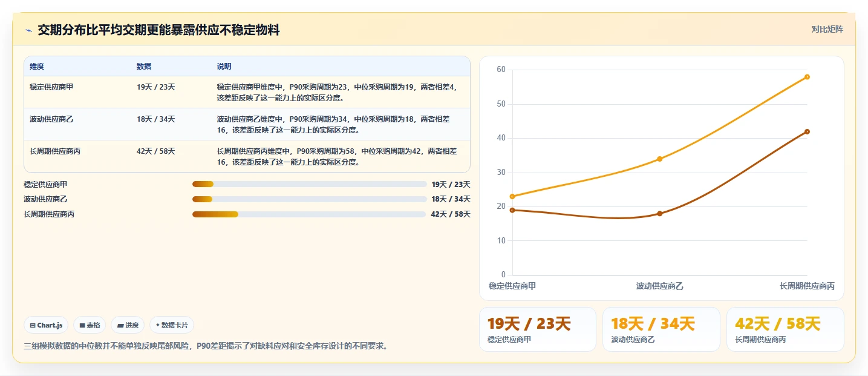
Task: Click the 稳定供应商甲 cell in the table
Action: [51, 87]
